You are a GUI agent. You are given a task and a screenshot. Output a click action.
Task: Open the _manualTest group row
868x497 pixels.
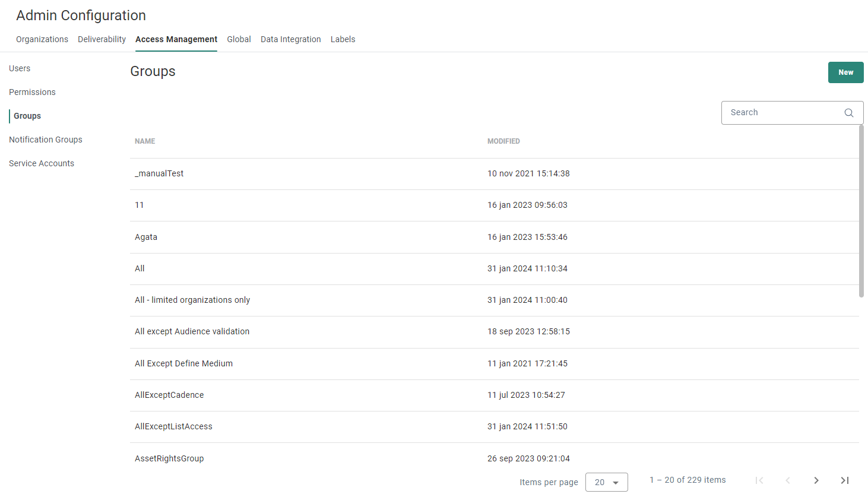point(159,173)
